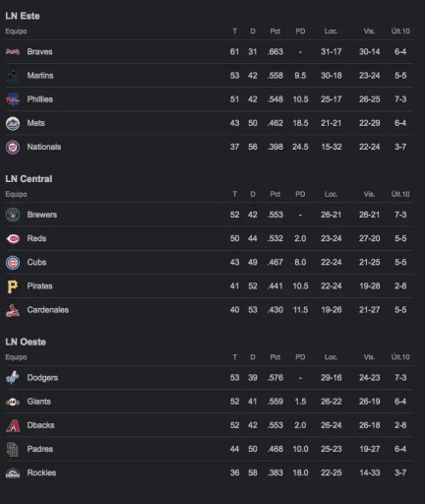Click the Braves team logo
This screenshot has height=504, width=425.
13,51
